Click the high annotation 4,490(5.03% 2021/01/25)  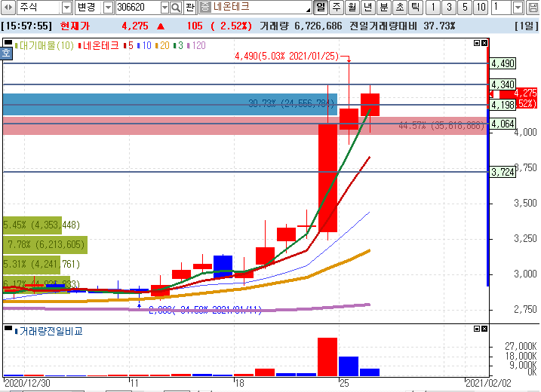(287, 56)
